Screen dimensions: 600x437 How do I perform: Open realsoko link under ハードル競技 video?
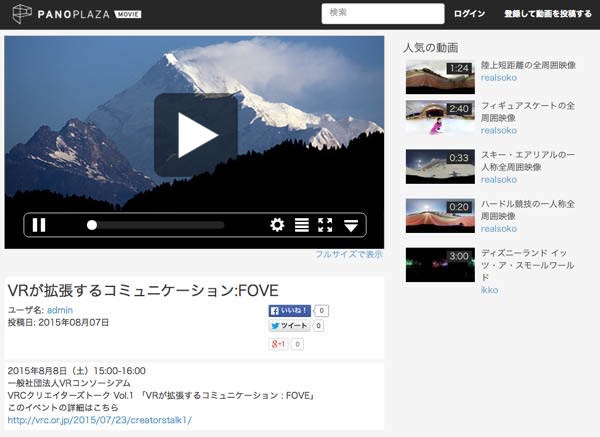[499, 228]
